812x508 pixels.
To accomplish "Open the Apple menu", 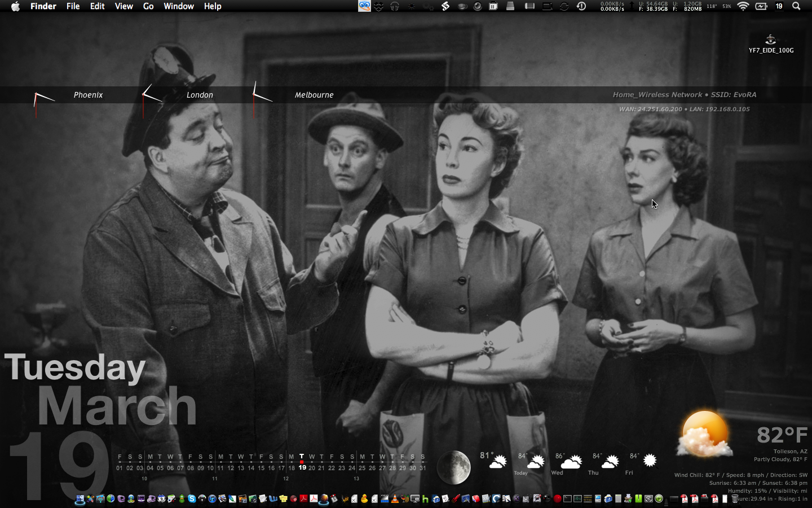I will (x=15, y=6).
